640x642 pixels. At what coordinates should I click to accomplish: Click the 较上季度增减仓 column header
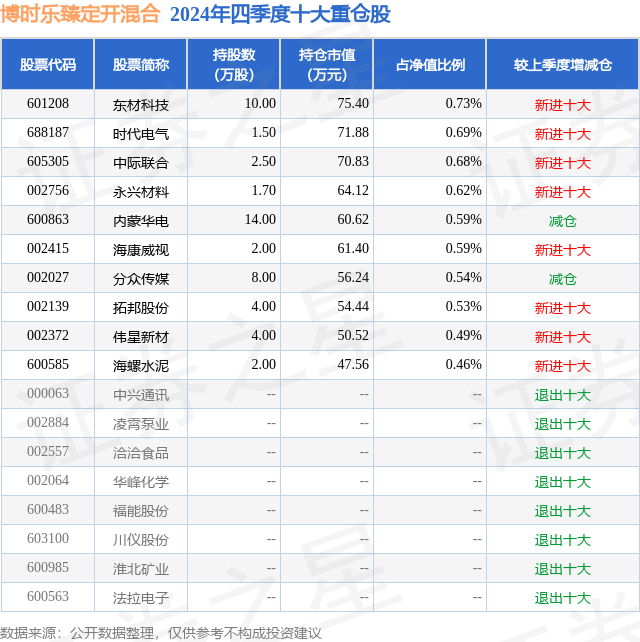(563, 65)
